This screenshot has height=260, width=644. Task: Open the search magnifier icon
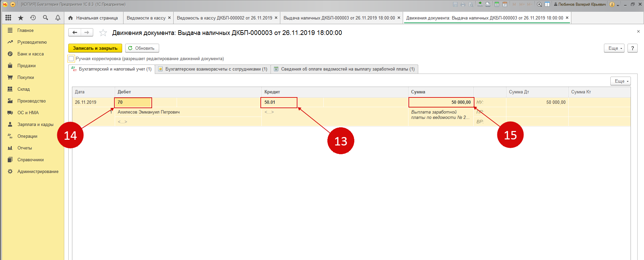click(x=45, y=18)
